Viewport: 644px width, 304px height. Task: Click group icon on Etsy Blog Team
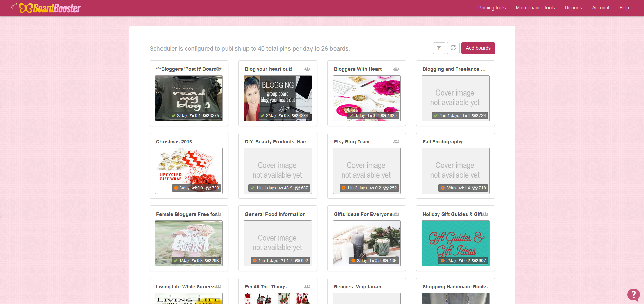(x=396, y=142)
